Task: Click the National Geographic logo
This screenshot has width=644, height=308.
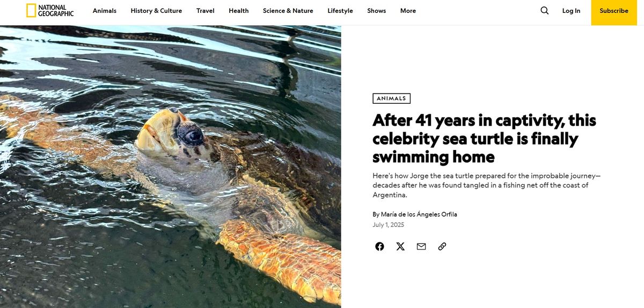Action: (x=50, y=11)
